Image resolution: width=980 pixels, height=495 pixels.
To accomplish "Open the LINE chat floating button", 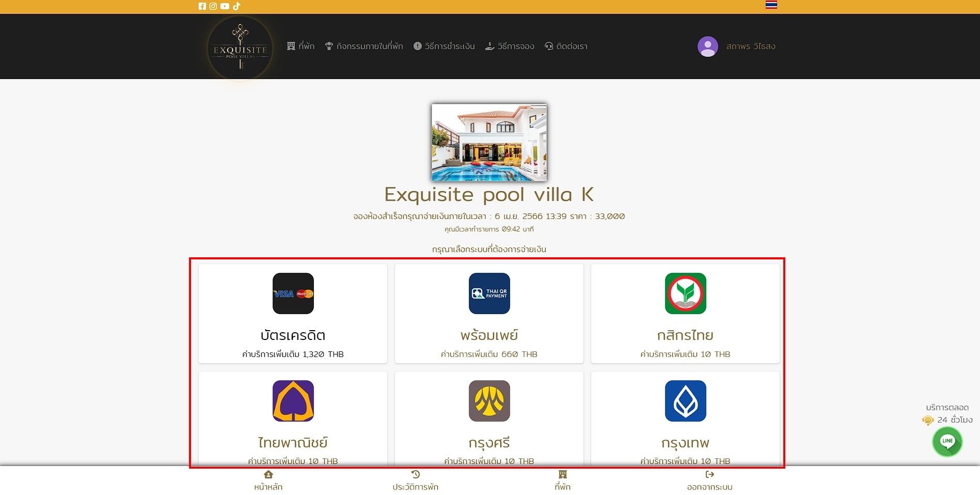I will tap(947, 442).
